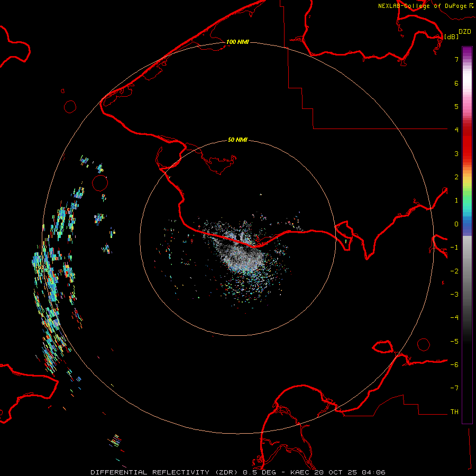Click the 5 value on color scale
This screenshot has height=476, width=476.
pos(456,106)
